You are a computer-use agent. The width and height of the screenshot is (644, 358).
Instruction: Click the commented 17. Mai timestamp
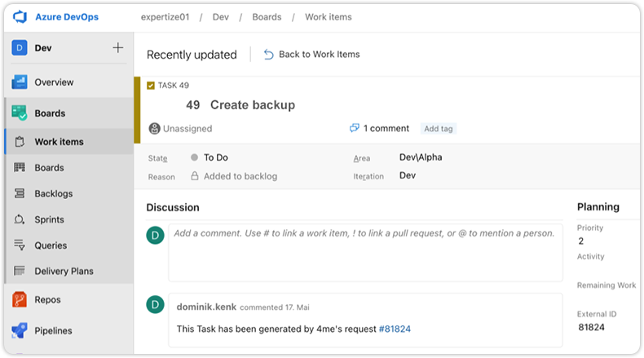click(275, 307)
